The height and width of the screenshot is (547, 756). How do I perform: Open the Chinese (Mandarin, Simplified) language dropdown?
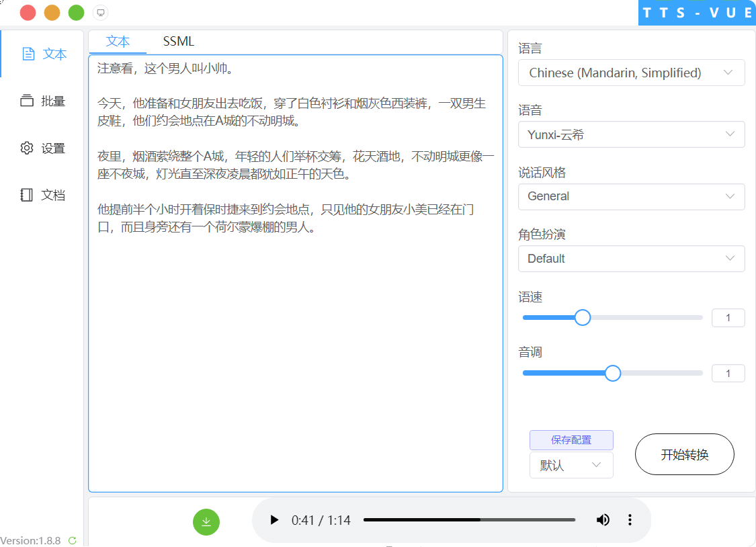point(630,73)
